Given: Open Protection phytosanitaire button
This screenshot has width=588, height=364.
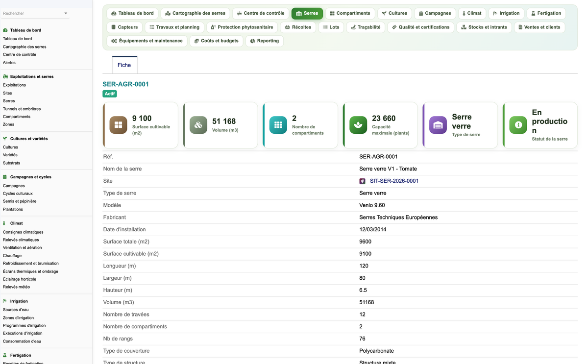Looking at the screenshot, I should pos(242,27).
